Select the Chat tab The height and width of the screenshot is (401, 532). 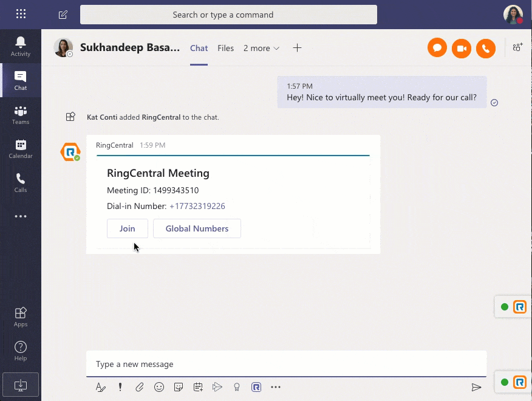pyautogui.click(x=199, y=48)
